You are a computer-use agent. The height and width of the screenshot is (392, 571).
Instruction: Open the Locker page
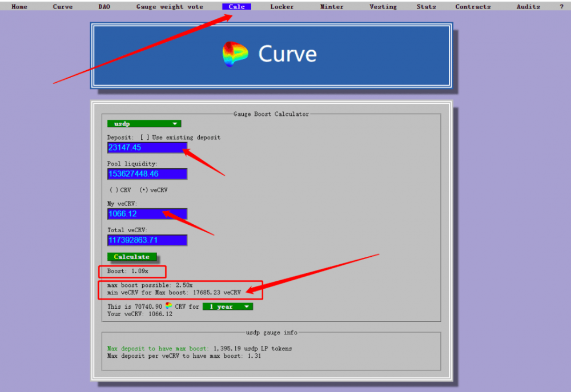[x=282, y=6]
